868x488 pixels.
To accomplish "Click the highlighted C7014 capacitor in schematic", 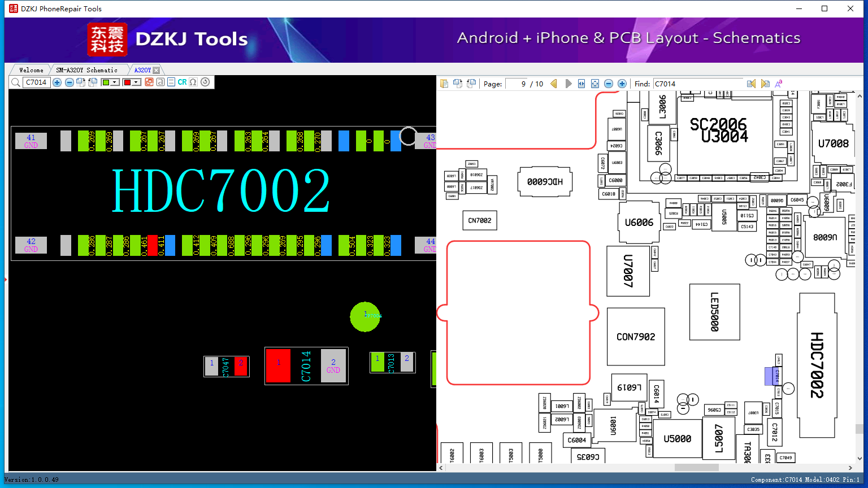I will 776,376.
